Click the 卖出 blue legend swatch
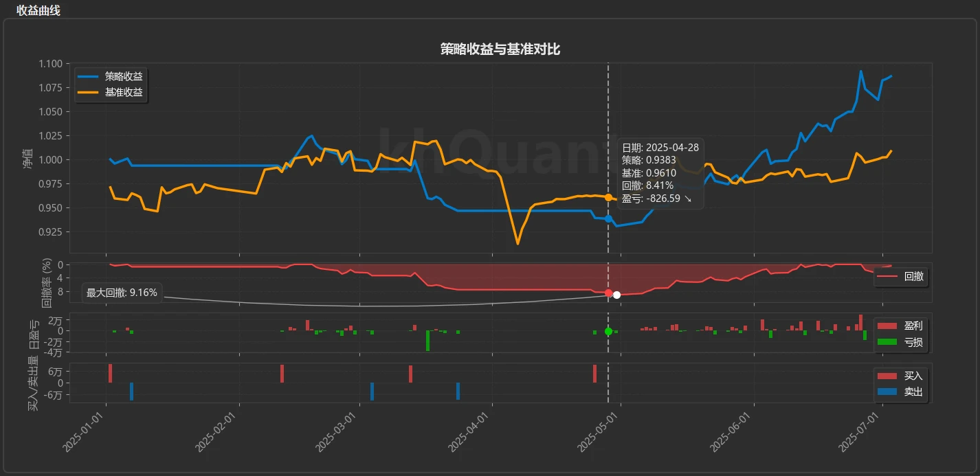 tap(887, 392)
